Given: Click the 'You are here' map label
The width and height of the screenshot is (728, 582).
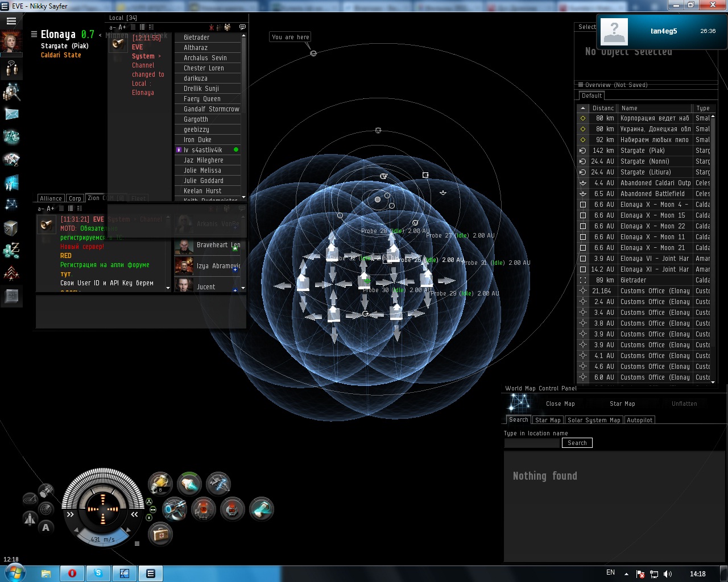Looking at the screenshot, I should (x=291, y=37).
